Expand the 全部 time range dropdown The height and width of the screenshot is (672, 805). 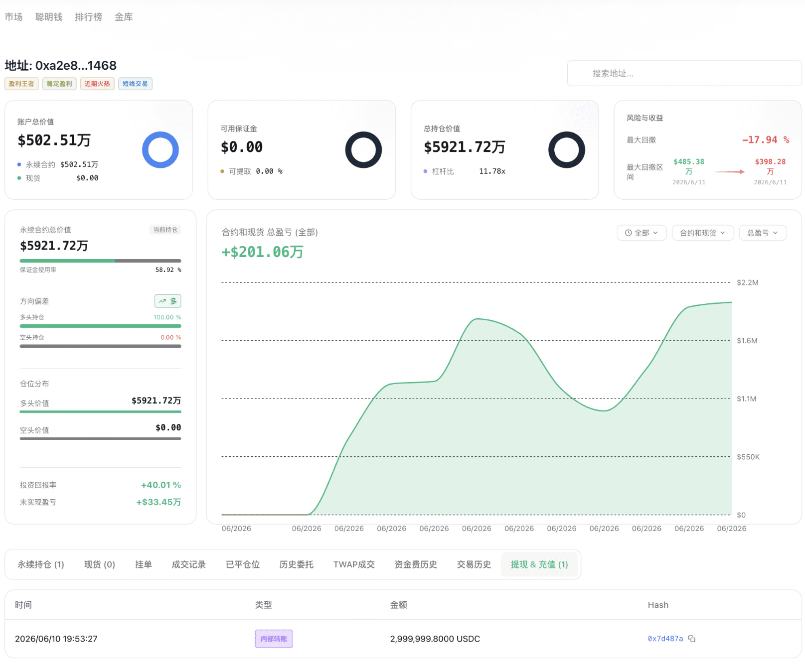642,233
